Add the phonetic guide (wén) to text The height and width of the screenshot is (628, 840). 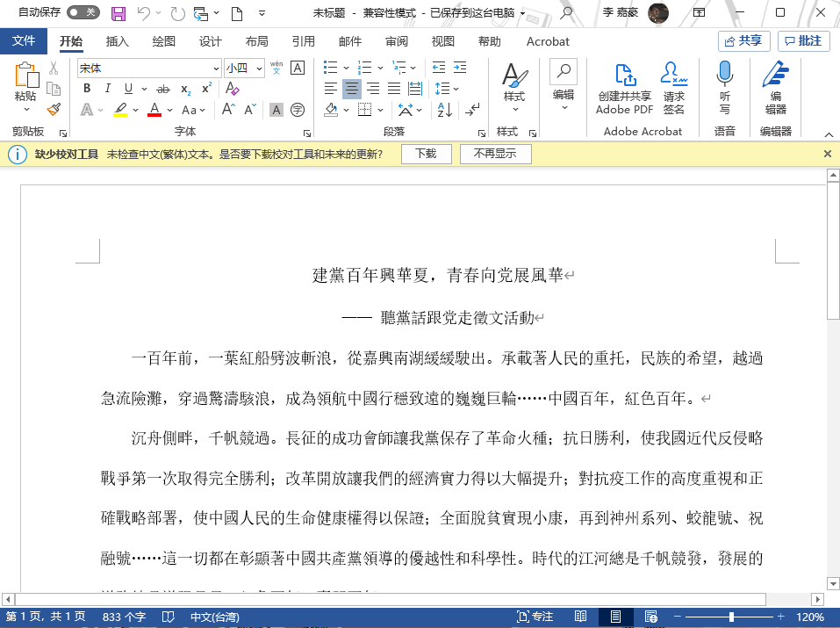click(x=276, y=68)
